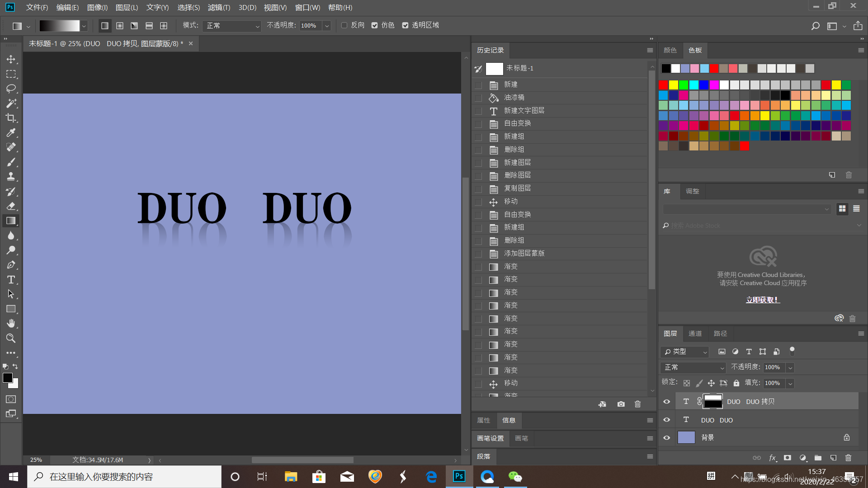Create new snapshot camera icon in History

click(x=621, y=404)
